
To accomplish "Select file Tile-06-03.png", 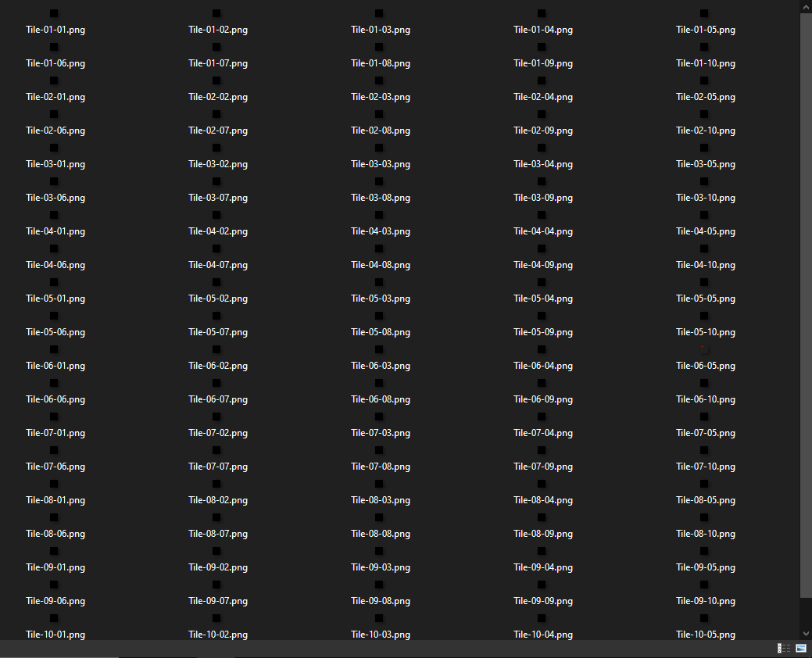I will click(381, 367).
